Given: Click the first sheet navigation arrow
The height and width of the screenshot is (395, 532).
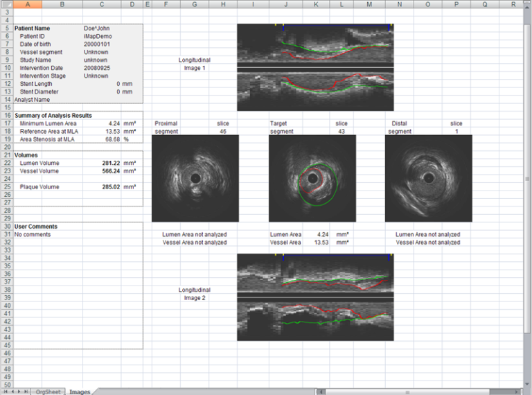Looking at the screenshot, I should point(5,392).
